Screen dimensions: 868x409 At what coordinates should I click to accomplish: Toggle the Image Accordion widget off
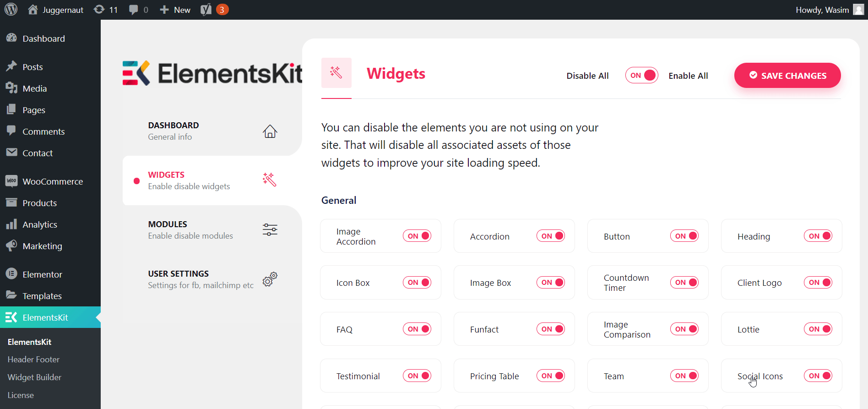pyautogui.click(x=417, y=236)
